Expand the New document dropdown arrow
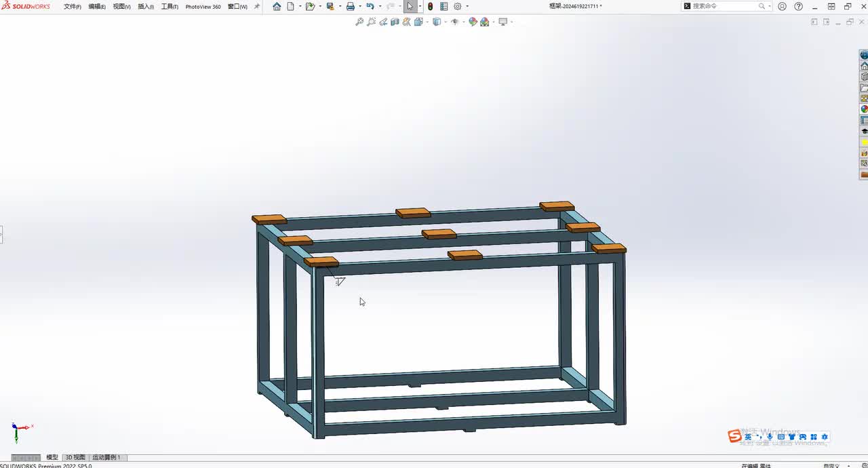Screen dimensions: 868x468 [300, 6]
